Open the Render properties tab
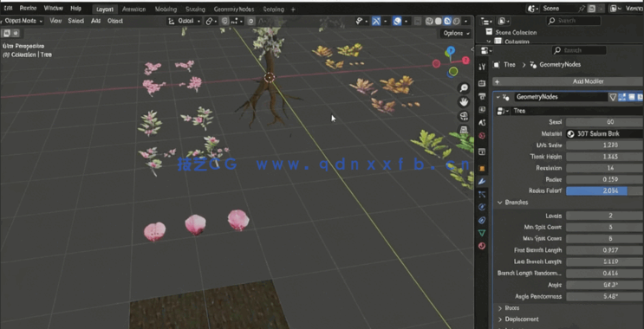This screenshot has width=644, height=329. 482,83
